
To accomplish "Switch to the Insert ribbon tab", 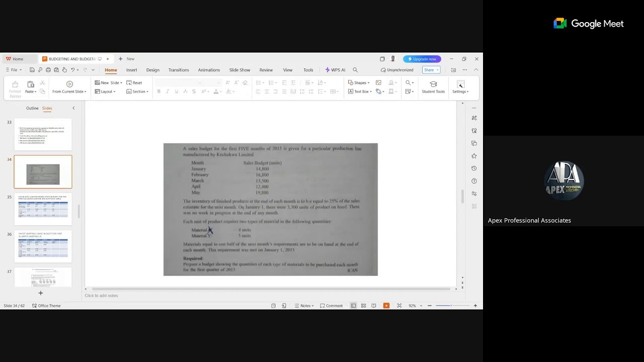I will 131,70.
